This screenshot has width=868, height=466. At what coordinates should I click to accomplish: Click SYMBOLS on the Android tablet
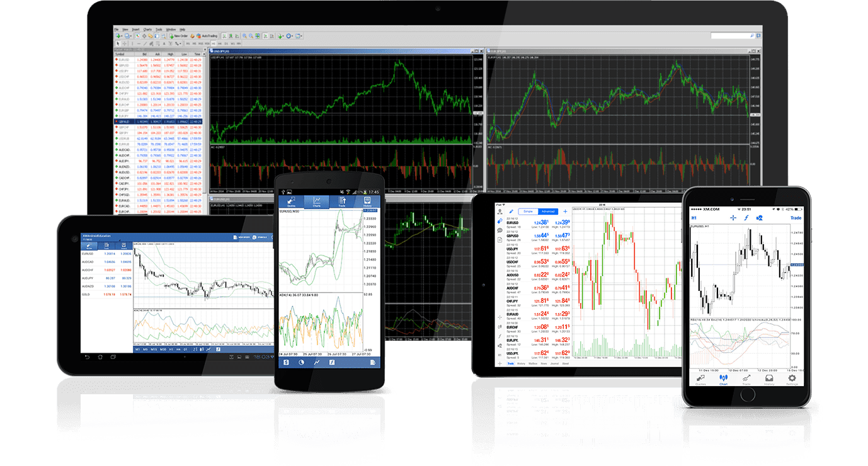click(260, 237)
